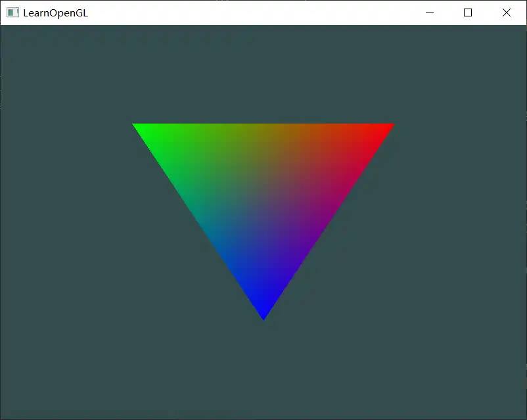Maximize the LearnOpenGL window
The image size is (527, 420).
click(x=467, y=12)
